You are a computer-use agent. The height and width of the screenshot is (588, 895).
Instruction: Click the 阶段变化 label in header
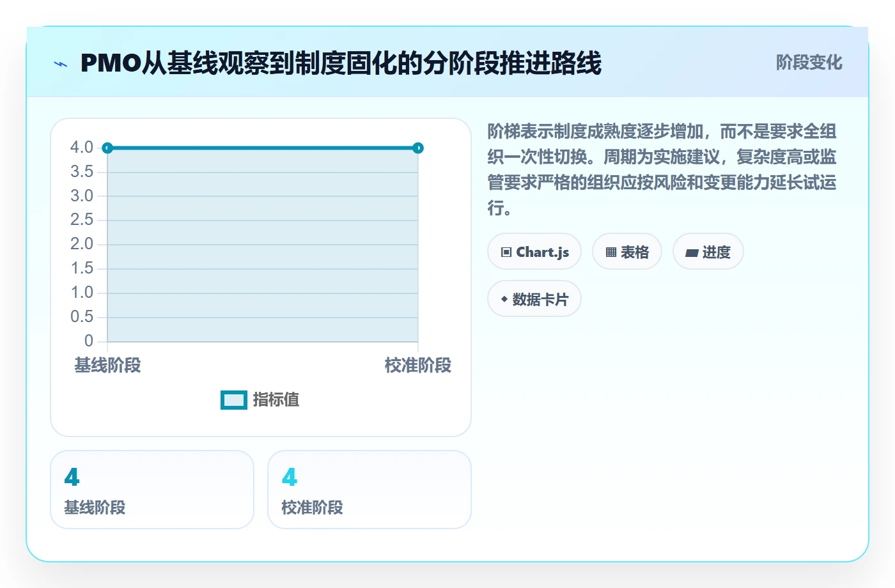pos(809,63)
